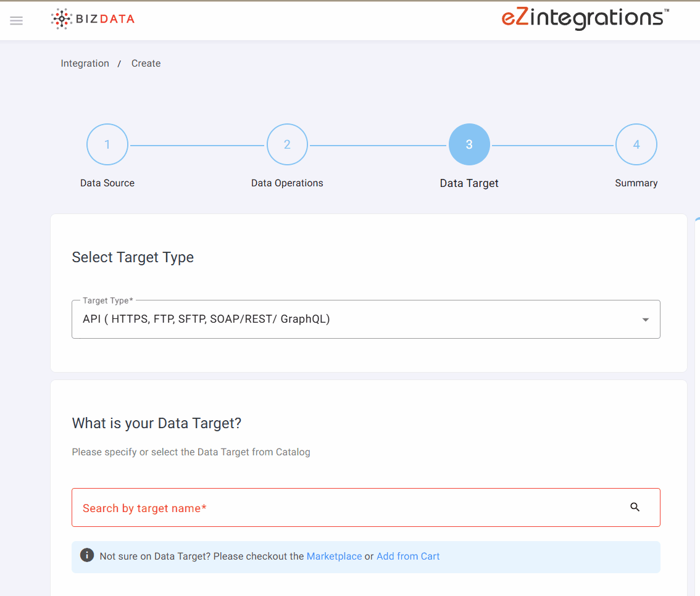The image size is (700, 596).
Task: Click the Summary step label
Action: (636, 183)
